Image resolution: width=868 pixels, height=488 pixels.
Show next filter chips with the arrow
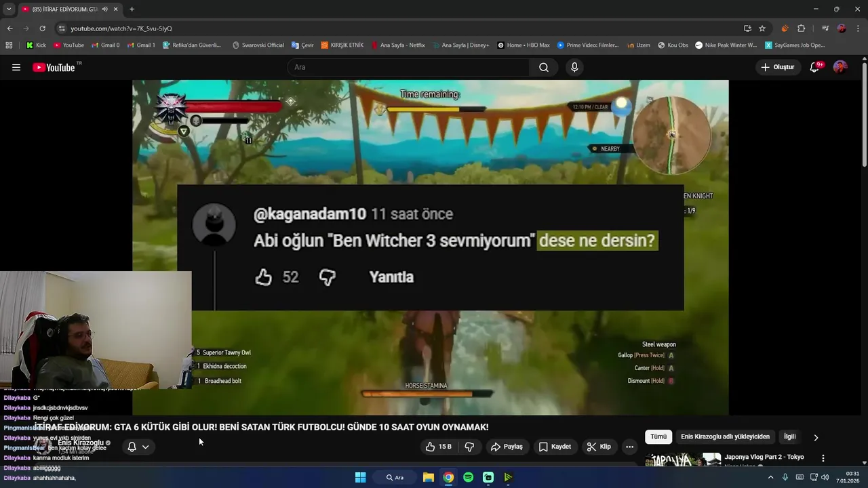point(816,437)
